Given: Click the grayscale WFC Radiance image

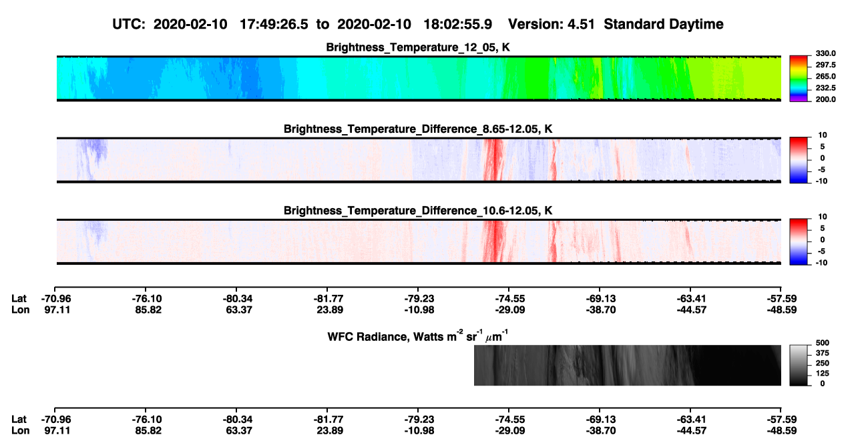Looking at the screenshot, I should [x=627, y=366].
